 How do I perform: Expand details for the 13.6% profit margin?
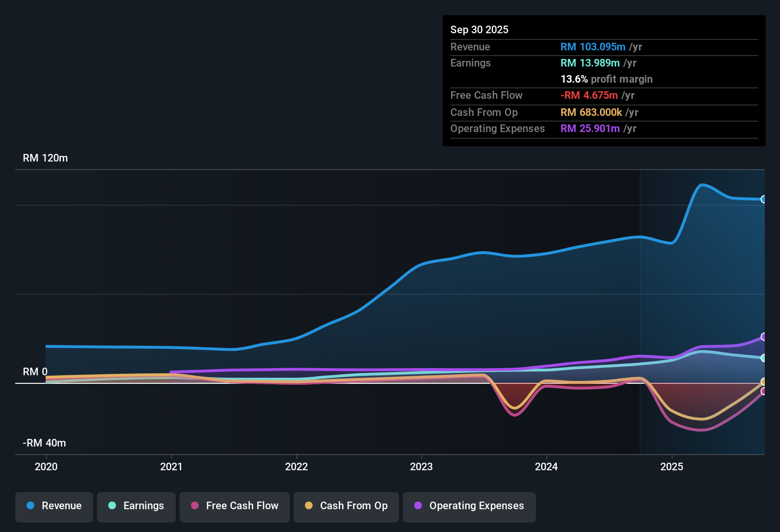[607, 79]
